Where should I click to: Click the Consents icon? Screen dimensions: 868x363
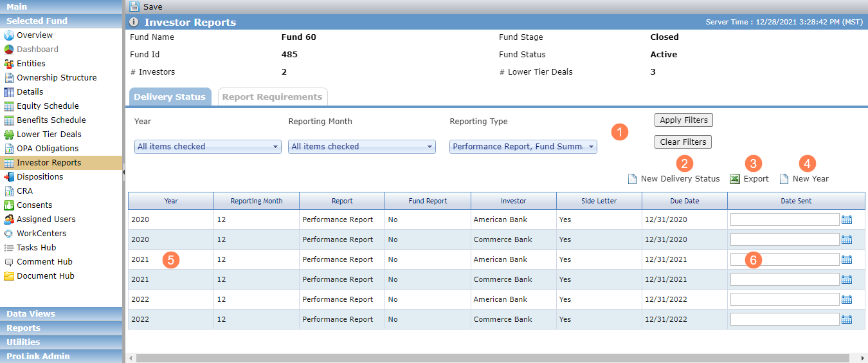click(9, 205)
